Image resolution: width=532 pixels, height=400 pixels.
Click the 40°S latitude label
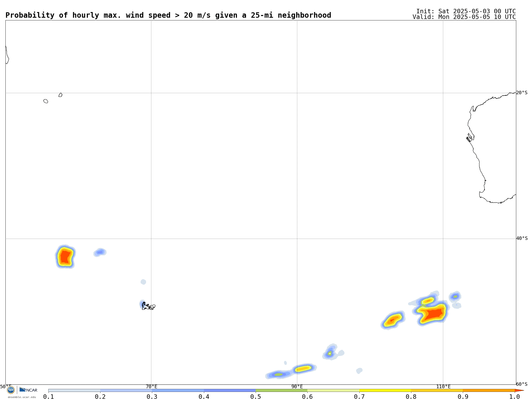(522, 238)
